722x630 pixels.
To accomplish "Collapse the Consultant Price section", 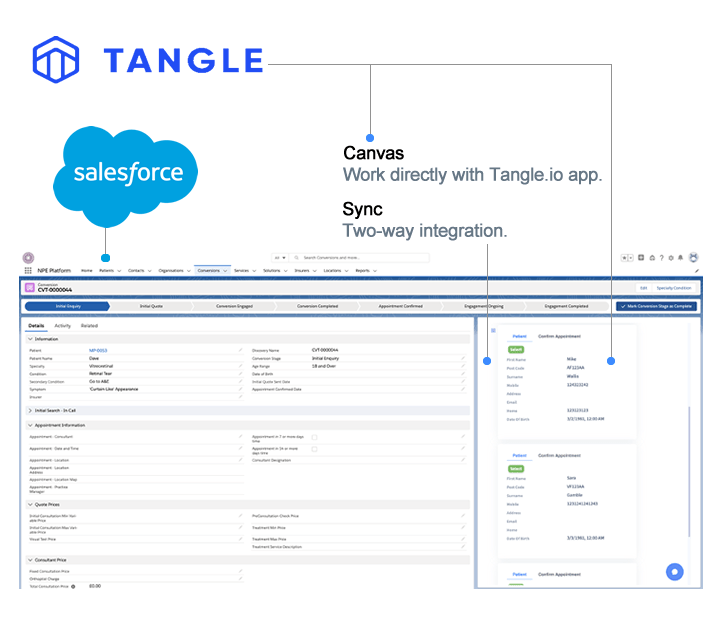I will tap(30, 560).
